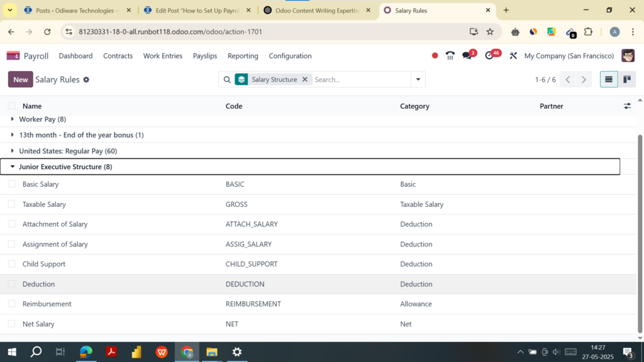The width and height of the screenshot is (644, 362).
Task: Open the user avatar profile menu
Action: (628, 55)
